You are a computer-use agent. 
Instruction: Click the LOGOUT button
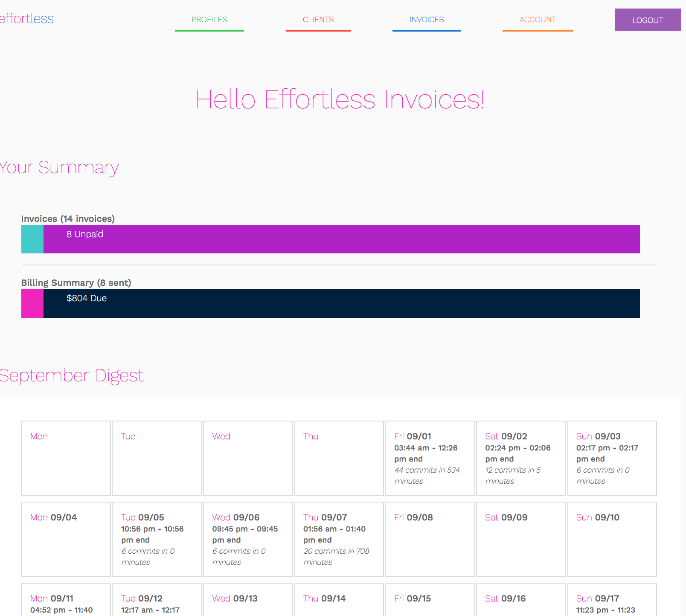coord(648,20)
